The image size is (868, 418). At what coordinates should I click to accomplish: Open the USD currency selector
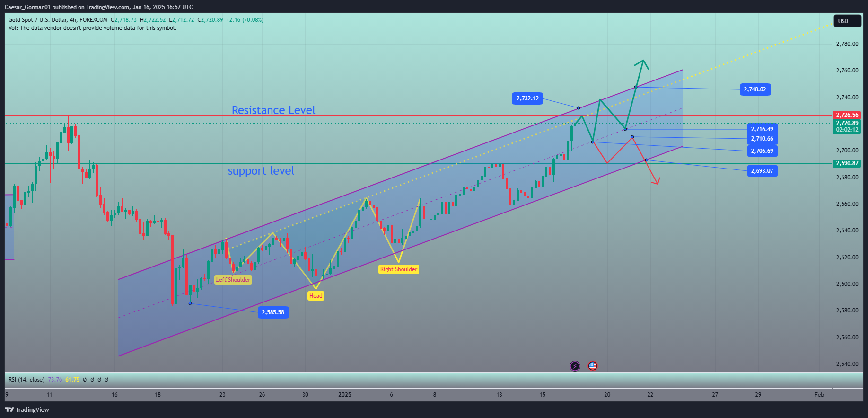click(847, 21)
